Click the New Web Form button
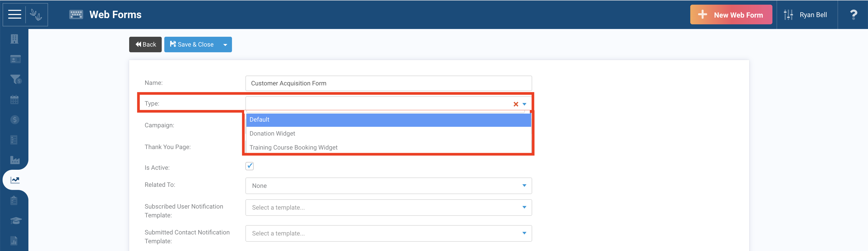 [x=731, y=14]
